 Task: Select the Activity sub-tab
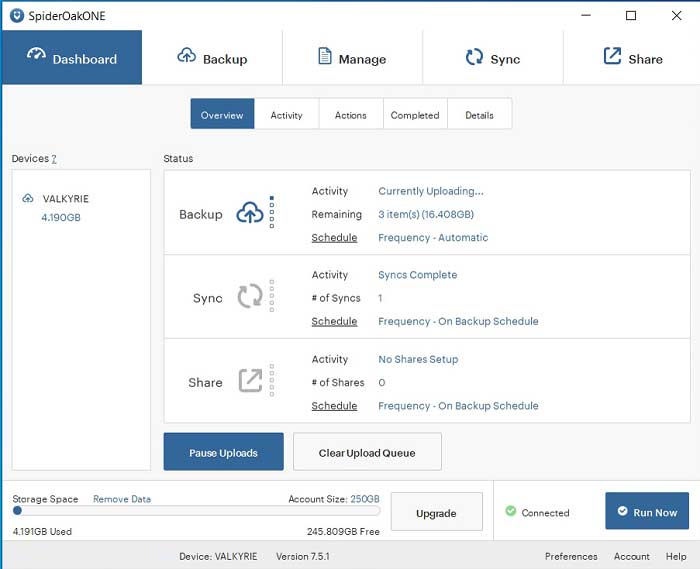coord(286,115)
